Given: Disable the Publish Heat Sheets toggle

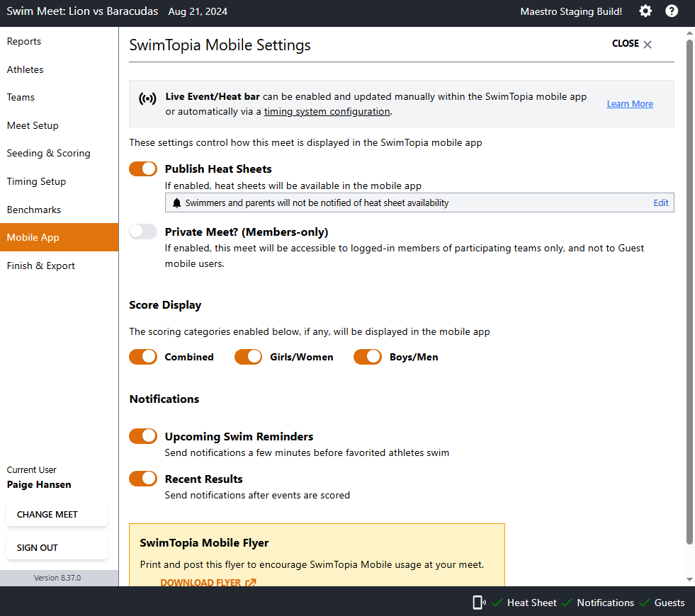Looking at the screenshot, I should pos(143,169).
